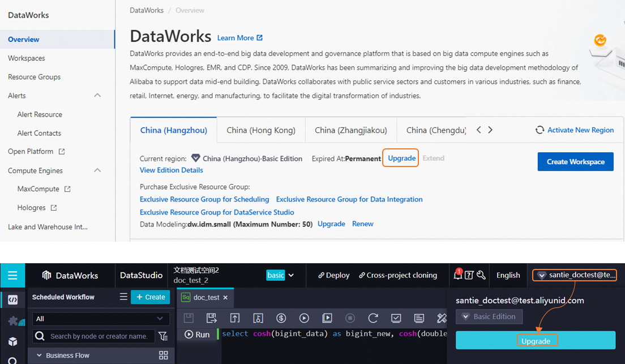The image size is (625, 364).
Task: Click the run-with-parameters icon
Action: [x=327, y=318]
